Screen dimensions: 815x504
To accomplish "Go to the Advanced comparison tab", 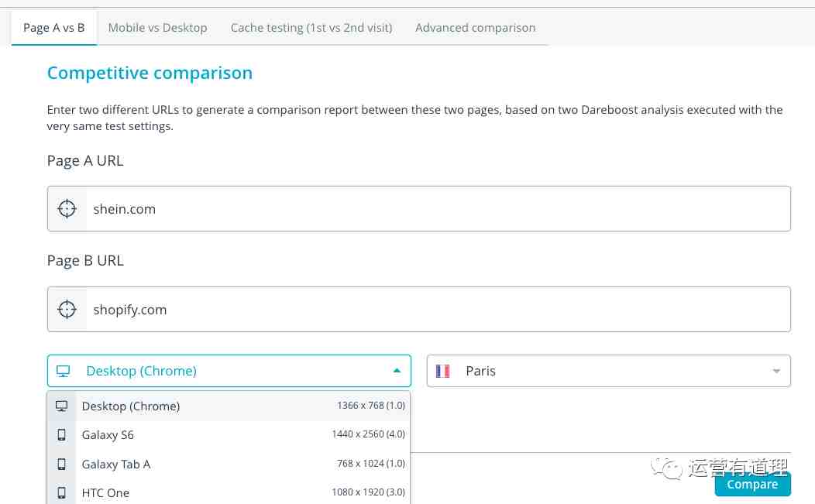I will [475, 28].
